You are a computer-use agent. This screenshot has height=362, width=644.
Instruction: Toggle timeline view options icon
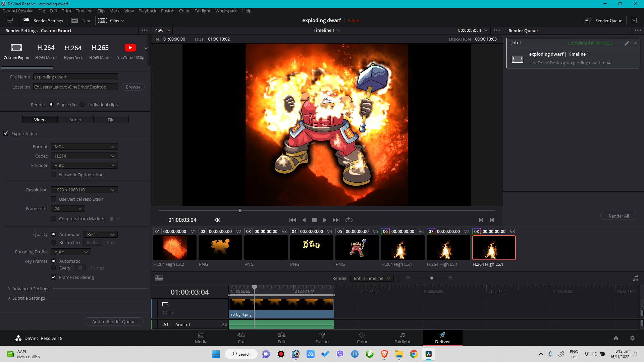[159, 278]
